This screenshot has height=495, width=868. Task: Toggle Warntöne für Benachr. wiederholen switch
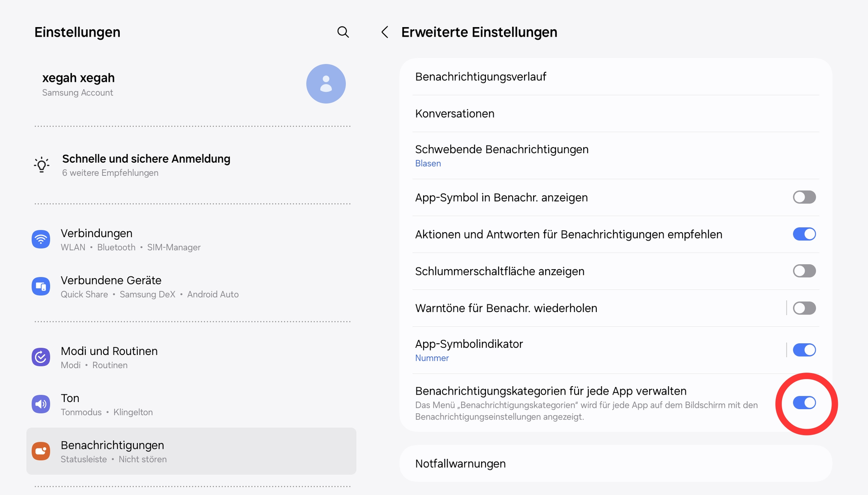[804, 308]
